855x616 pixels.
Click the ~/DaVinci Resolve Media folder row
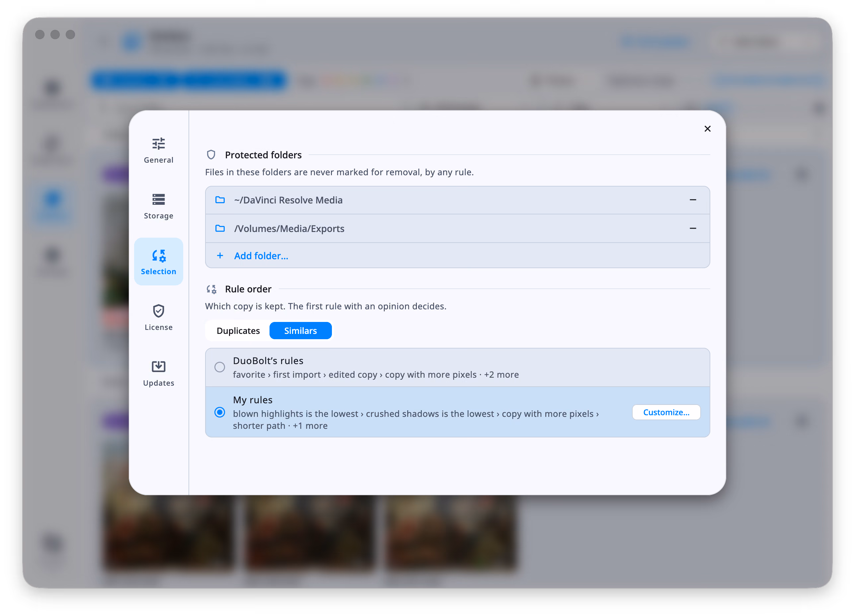coord(457,200)
